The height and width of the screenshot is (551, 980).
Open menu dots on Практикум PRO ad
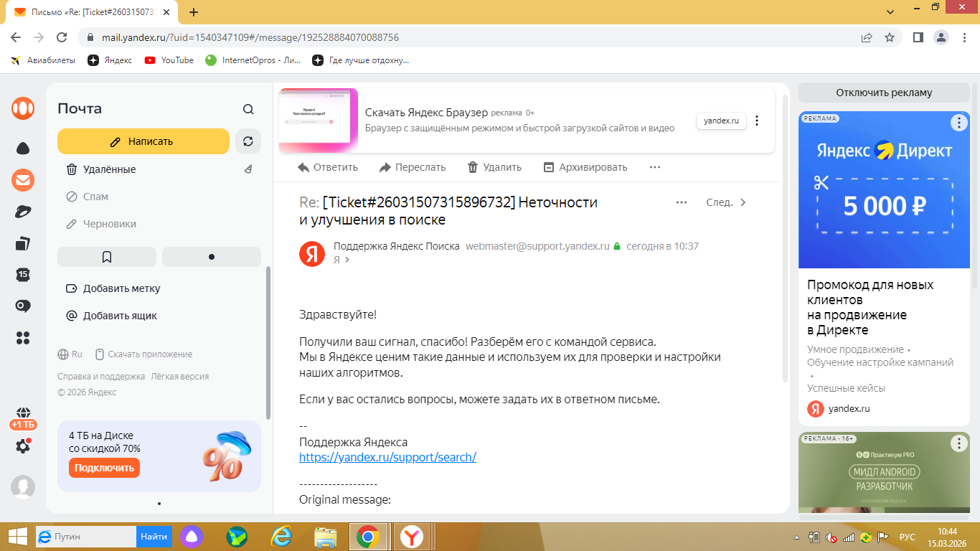tap(959, 443)
